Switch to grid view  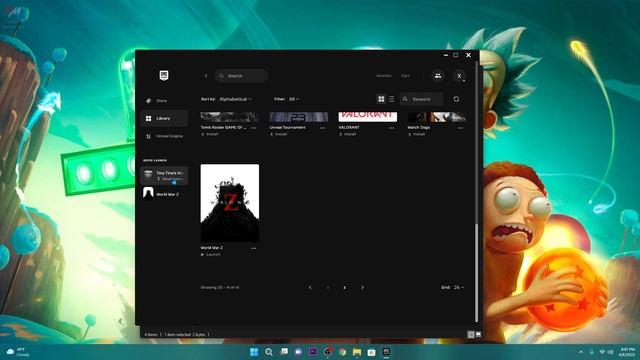381,99
